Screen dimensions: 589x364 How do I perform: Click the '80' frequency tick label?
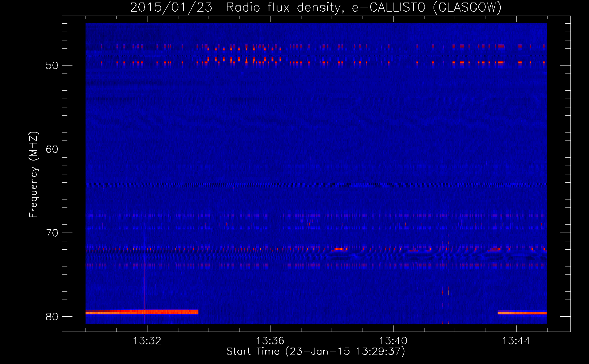52,317
